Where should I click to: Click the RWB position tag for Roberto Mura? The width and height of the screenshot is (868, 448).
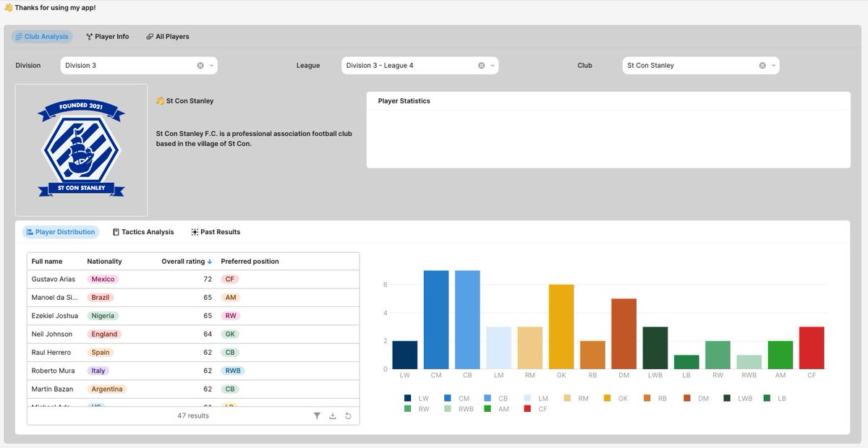[233, 371]
